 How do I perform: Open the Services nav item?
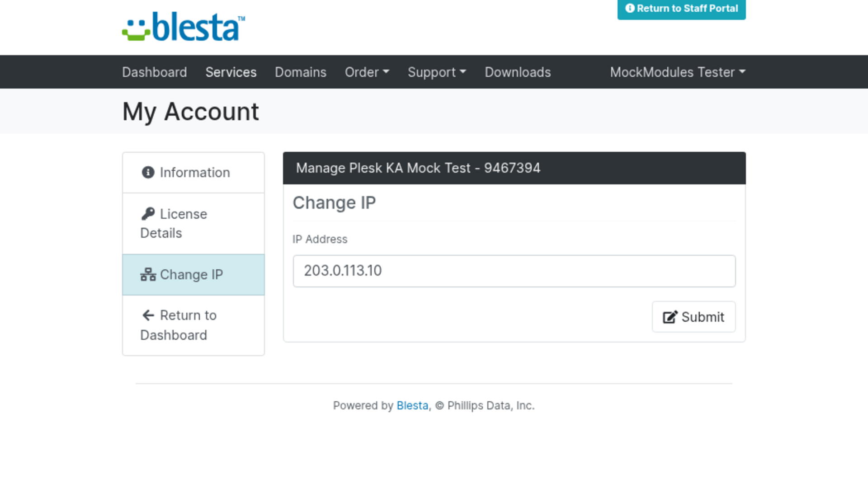(x=231, y=72)
